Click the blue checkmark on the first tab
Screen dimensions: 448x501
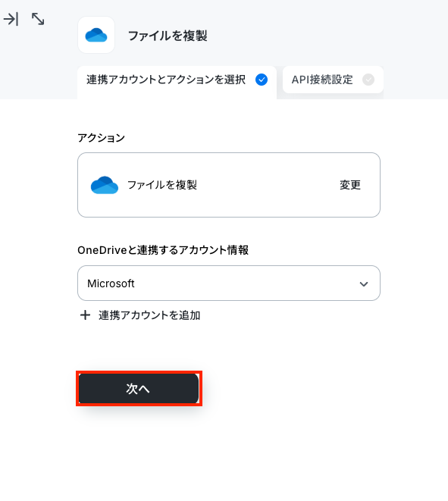[x=262, y=80]
